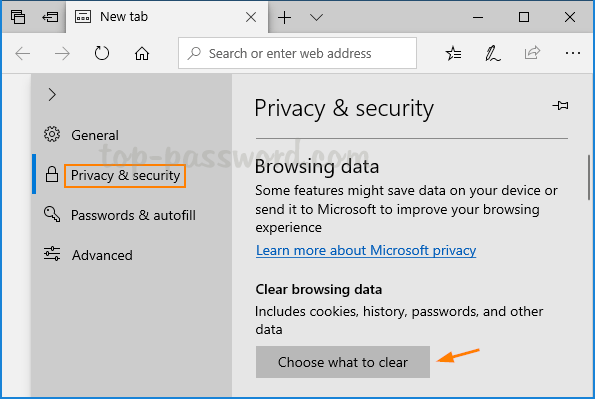Click Choose what to clear button
This screenshot has height=399, width=595.
pos(343,362)
